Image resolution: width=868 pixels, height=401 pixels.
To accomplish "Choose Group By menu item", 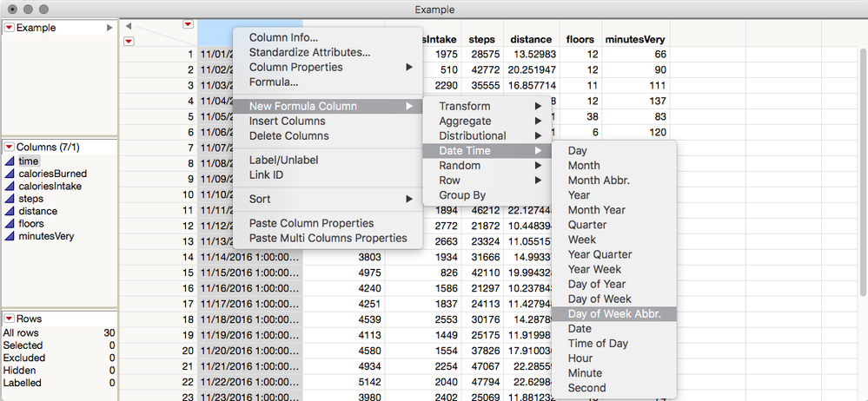I will tap(487, 195).
